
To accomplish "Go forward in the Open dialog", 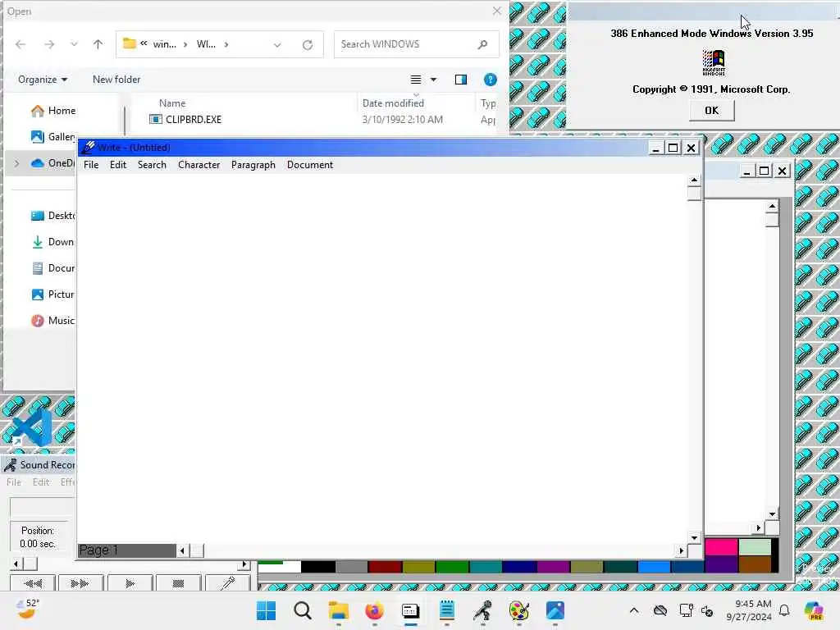I will click(x=48, y=44).
